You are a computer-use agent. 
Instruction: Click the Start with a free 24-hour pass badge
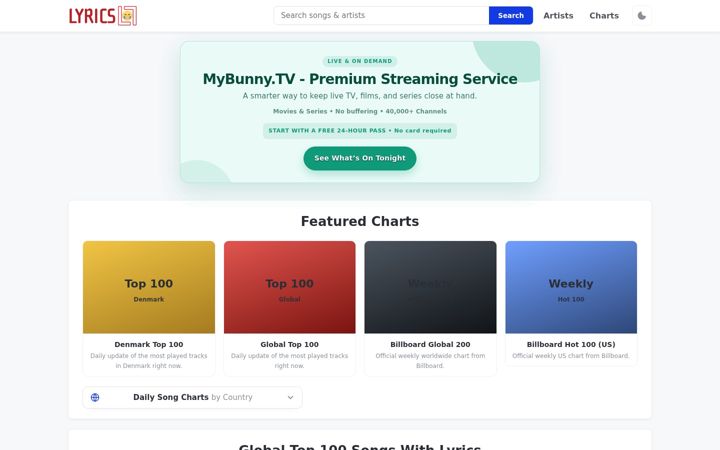click(x=360, y=131)
